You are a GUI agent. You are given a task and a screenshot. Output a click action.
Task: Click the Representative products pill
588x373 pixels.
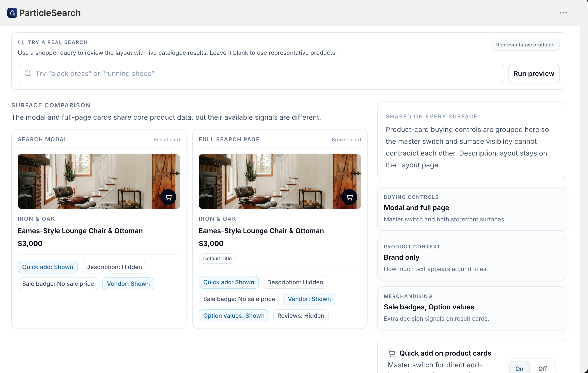(x=525, y=45)
